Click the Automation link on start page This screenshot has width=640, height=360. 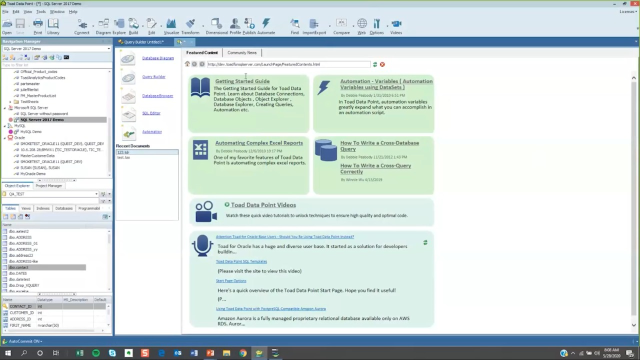click(x=152, y=131)
